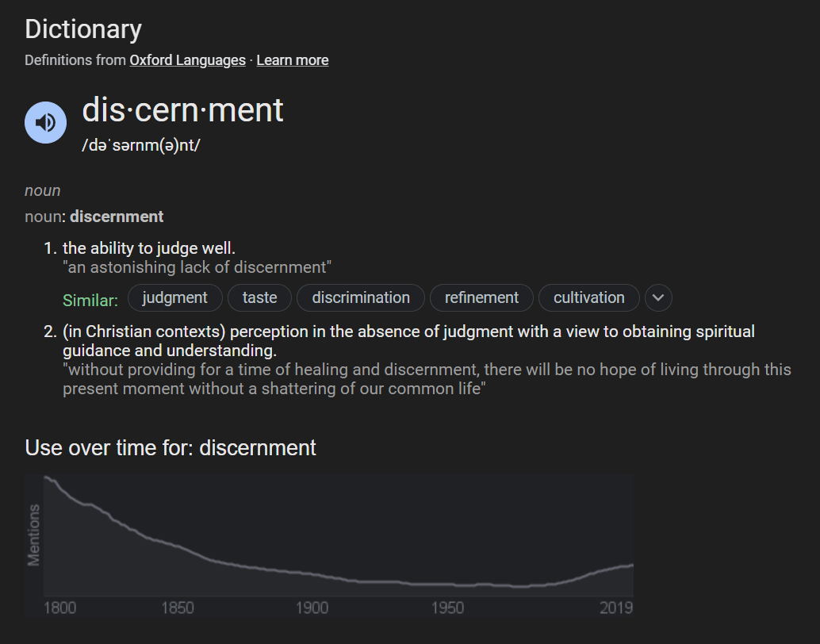Select the 'judgment' synonym chip
This screenshot has width=820, height=644.
tap(174, 298)
